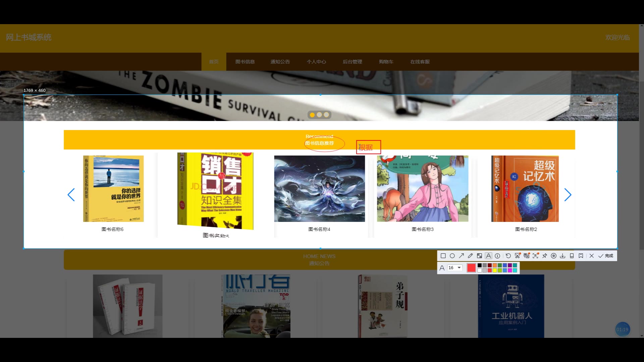Select the third banner carousel dot

pyautogui.click(x=326, y=115)
